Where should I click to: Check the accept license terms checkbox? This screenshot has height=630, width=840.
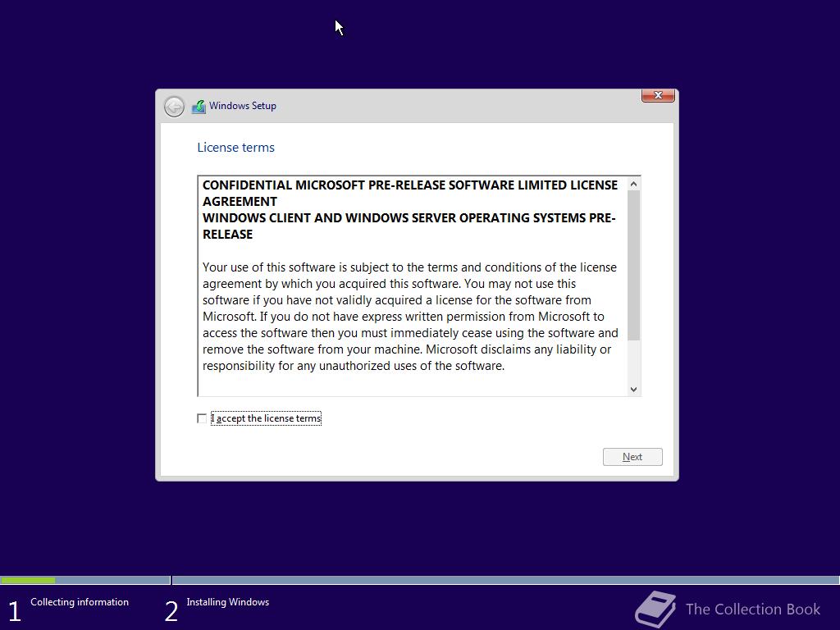tap(202, 418)
